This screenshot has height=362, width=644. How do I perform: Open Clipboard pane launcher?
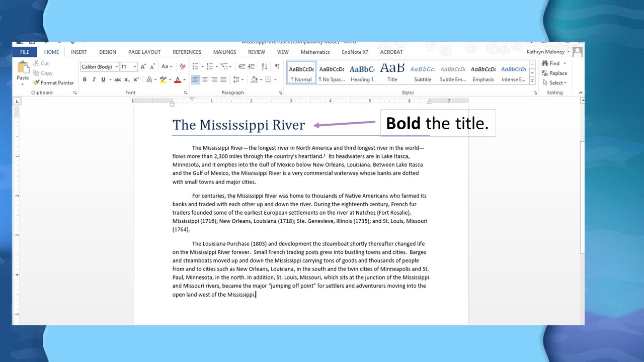click(75, 93)
